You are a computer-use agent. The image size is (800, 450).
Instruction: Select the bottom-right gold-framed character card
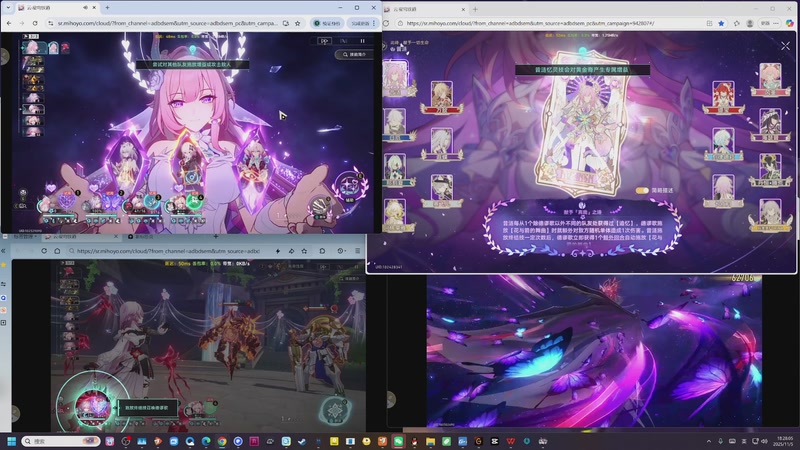[x=770, y=216]
